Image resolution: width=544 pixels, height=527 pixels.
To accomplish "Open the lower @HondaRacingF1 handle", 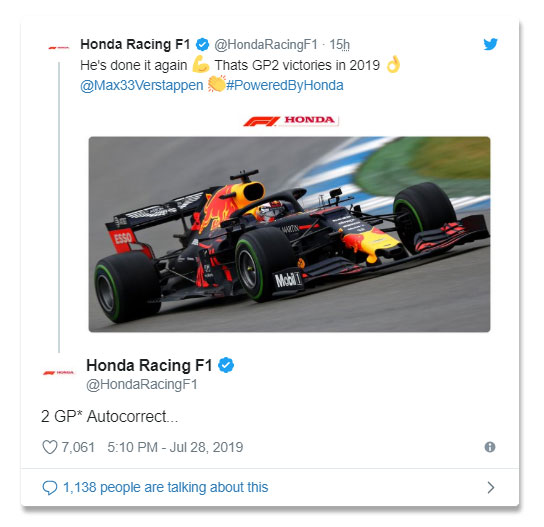I will click(142, 384).
